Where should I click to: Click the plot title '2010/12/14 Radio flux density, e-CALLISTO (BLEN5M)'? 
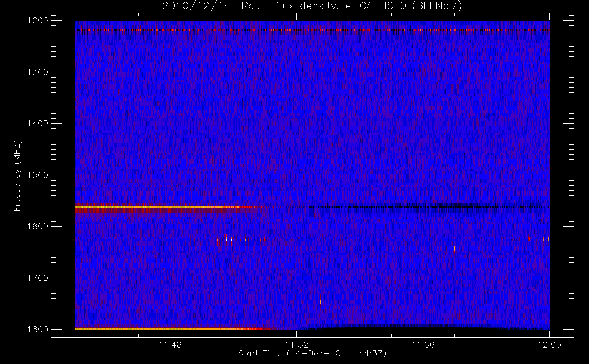(x=312, y=6)
